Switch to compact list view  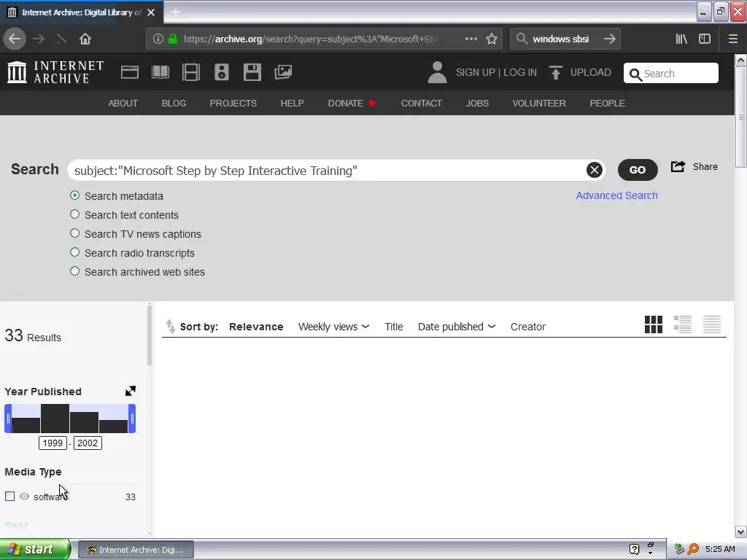(712, 324)
